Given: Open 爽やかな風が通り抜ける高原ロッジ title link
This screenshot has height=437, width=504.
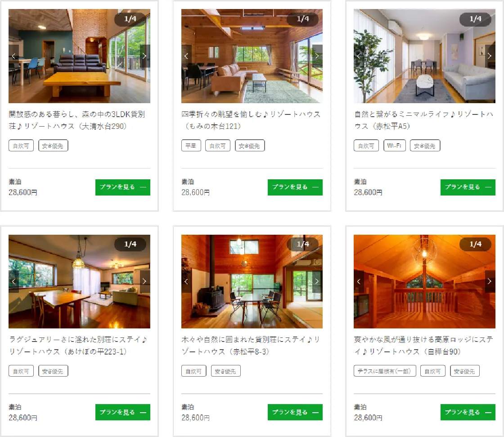Looking at the screenshot, I should click(x=423, y=345).
